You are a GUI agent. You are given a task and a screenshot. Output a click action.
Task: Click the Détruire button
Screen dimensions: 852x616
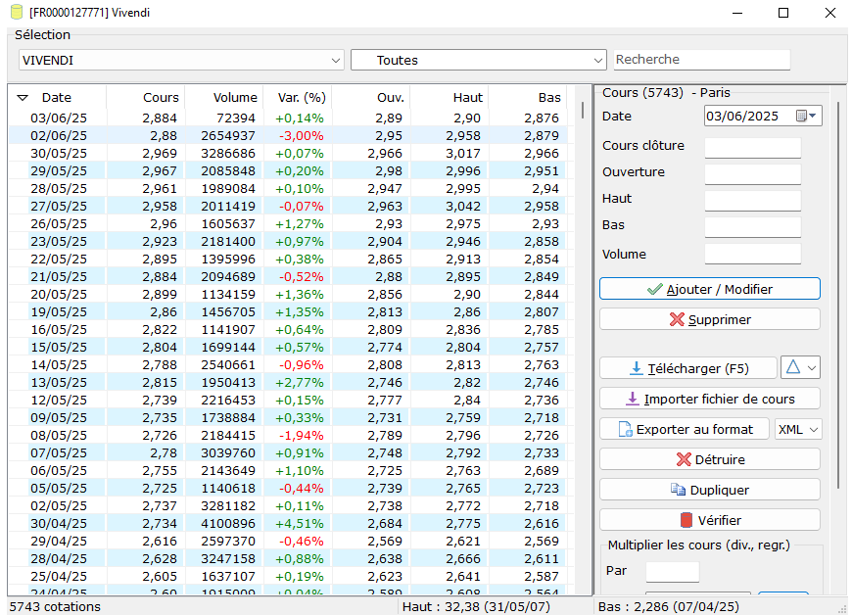pos(710,459)
